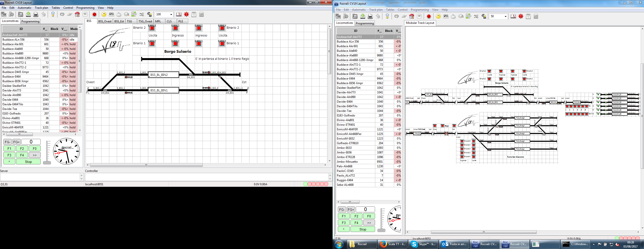The image size is (644, 249).
Task: Click the home house icon in left window toolbar
Action: (77, 15)
